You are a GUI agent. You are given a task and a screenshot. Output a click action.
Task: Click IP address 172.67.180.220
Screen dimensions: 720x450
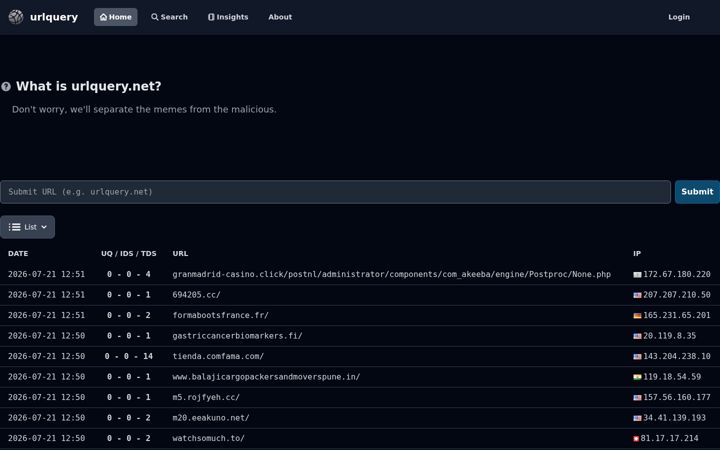677,274
